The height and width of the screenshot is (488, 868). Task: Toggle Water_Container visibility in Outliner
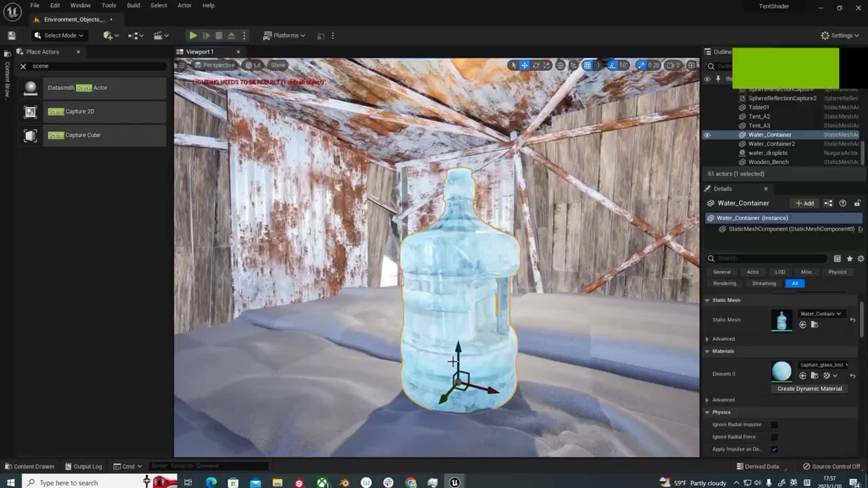(x=708, y=135)
